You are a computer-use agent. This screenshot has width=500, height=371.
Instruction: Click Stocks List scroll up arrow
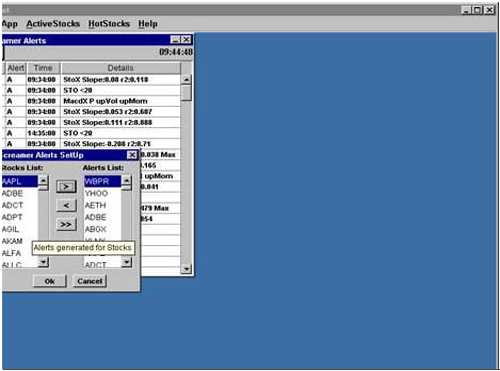click(x=43, y=180)
